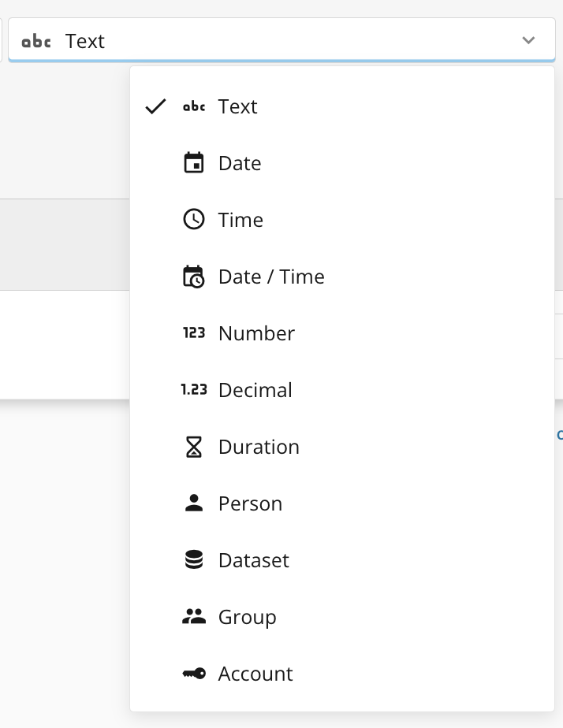This screenshot has height=728, width=563.
Task: Click the checkmark next to Text option
Action: pyautogui.click(x=156, y=106)
